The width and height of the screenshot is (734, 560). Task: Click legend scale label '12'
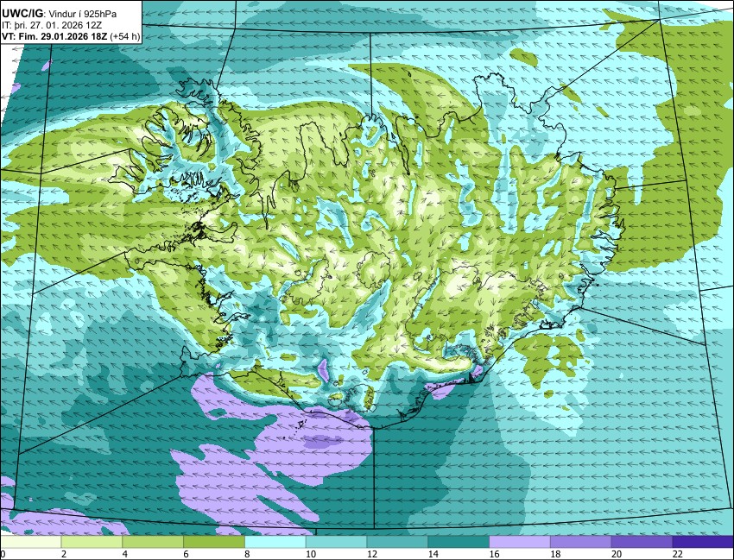372,554
